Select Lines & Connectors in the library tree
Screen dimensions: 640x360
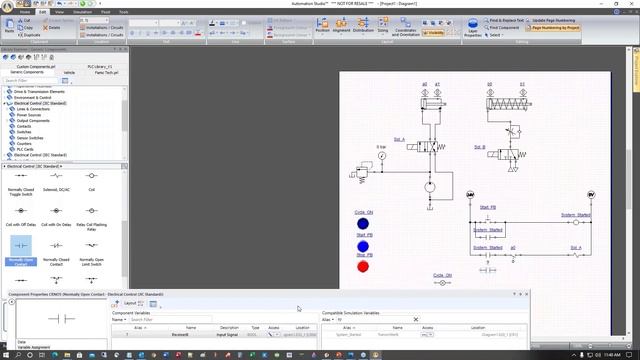point(33,109)
